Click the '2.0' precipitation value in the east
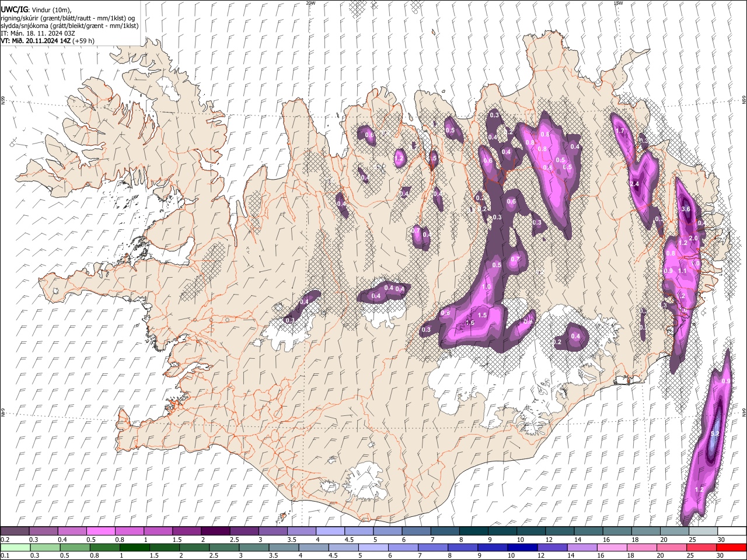Viewport: 747px width, 560px height. (693, 238)
